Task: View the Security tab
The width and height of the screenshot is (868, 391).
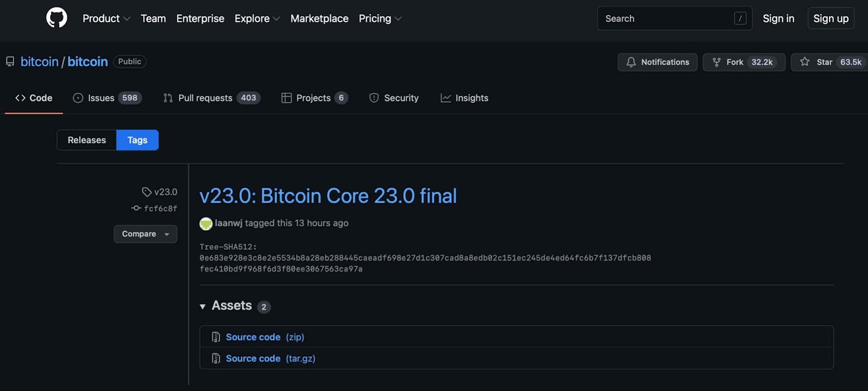Action: pyautogui.click(x=394, y=98)
